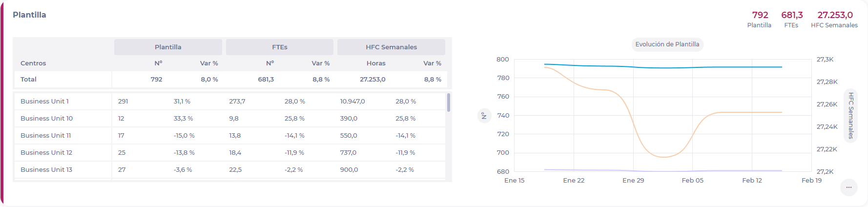Open the chart options ellipsis menu
Viewport: 868px width, 207px height.
848,187
